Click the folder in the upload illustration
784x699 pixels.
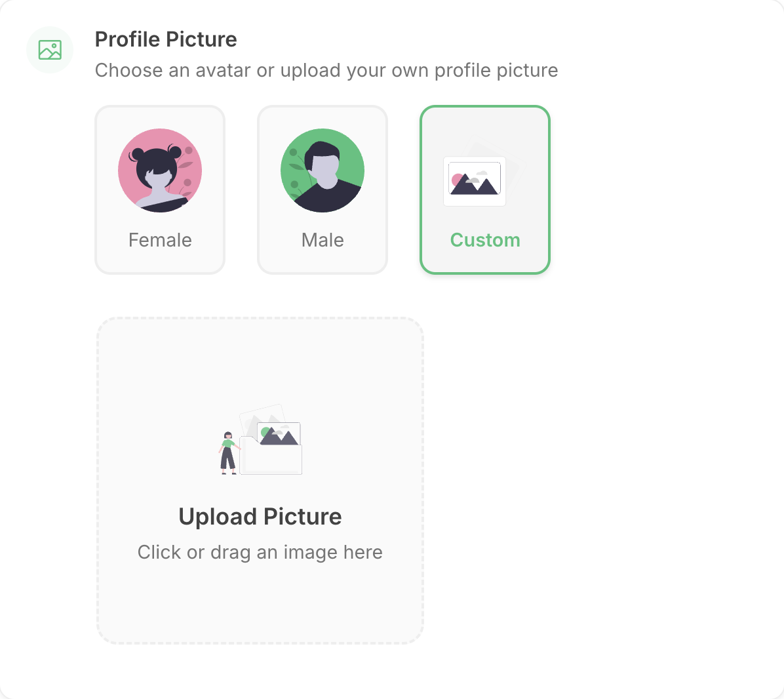271,460
